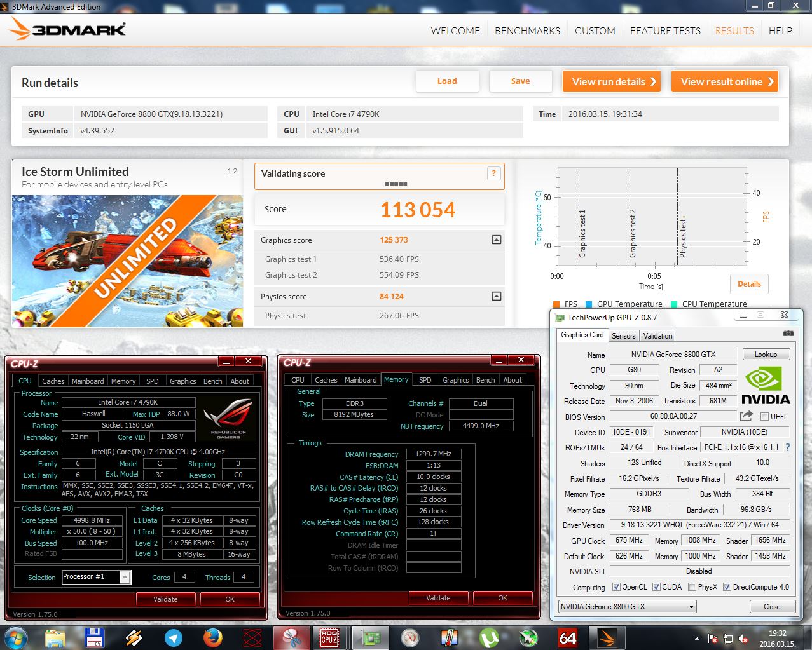Click the red crossed-circle taskbar icon
Screen dimensions: 812x650
pyautogui.click(x=252, y=637)
